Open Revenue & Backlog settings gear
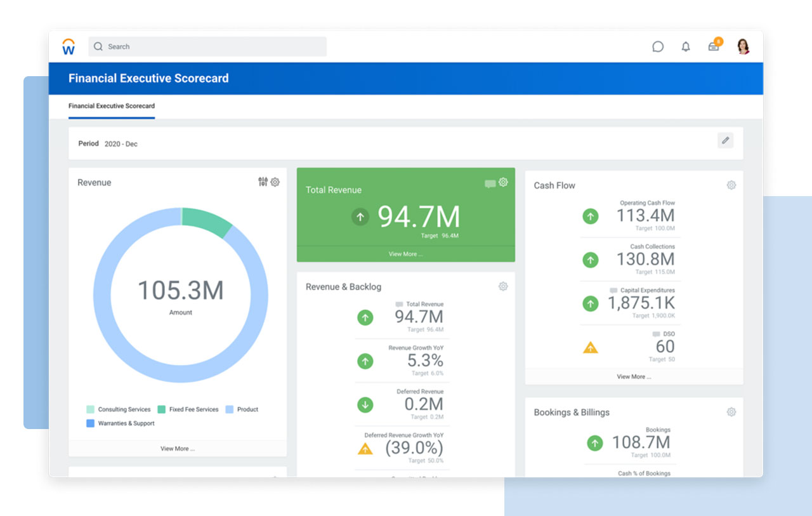812x516 pixels. pyautogui.click(x=503, y=286)
